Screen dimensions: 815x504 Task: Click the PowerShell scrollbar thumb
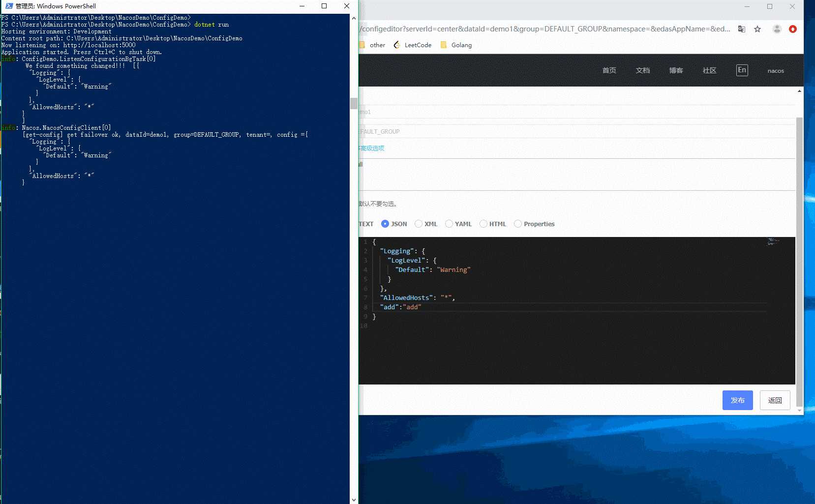point(354,103)
